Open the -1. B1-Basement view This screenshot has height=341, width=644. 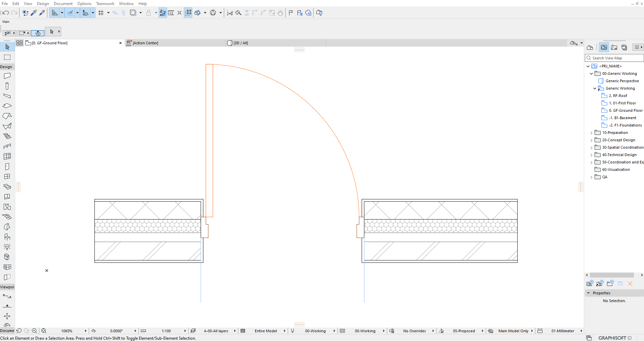pos(622,118)
